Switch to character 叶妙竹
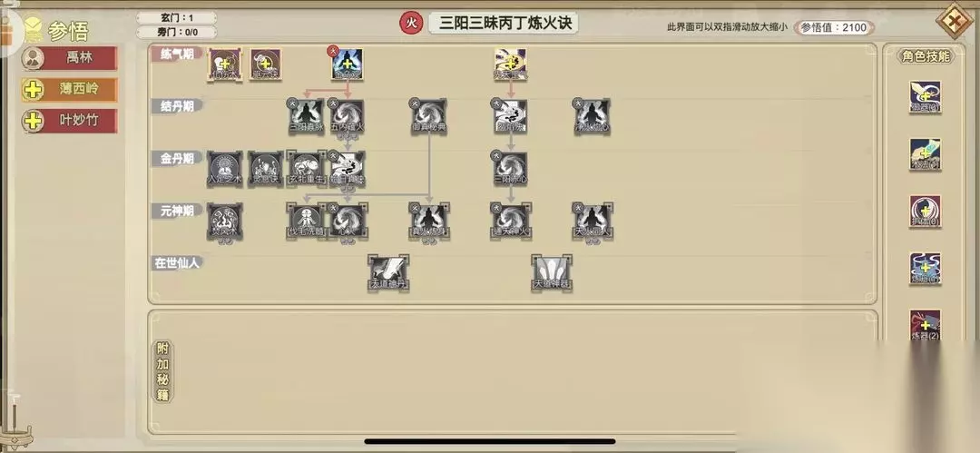The image size is (980, 453). click(69, 121)
